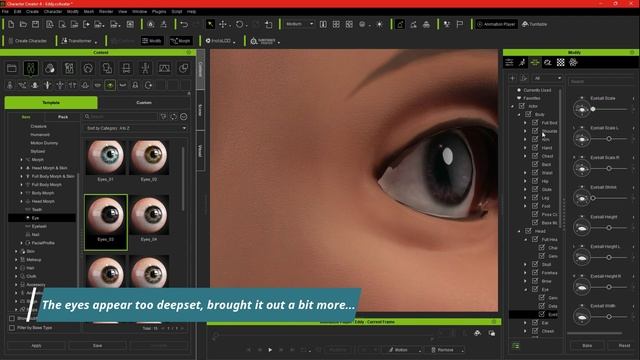This screenshot has height=360, width=640.
Task: Click the camera icon in Animation Player bar
Action: tap(477, 333)
